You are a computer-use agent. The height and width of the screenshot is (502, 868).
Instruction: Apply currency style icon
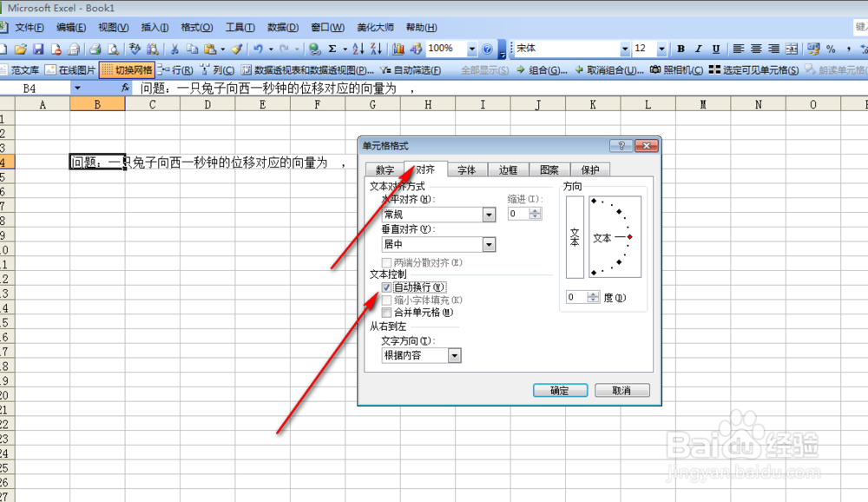[812, 49]
